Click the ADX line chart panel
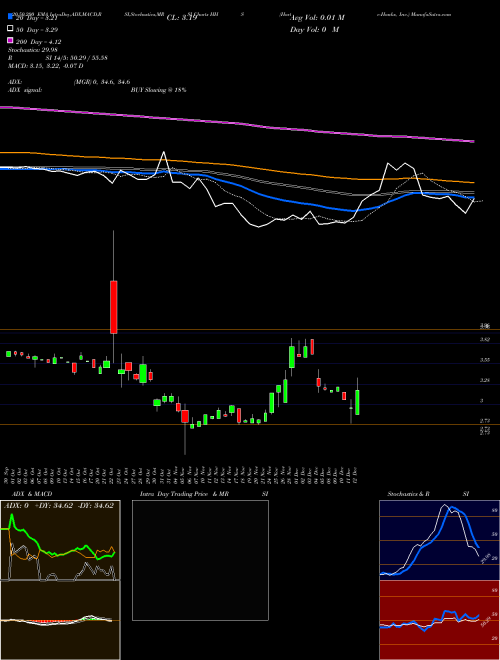The height and width of the screenshot is (660, 500). click(x=60, y=540)
